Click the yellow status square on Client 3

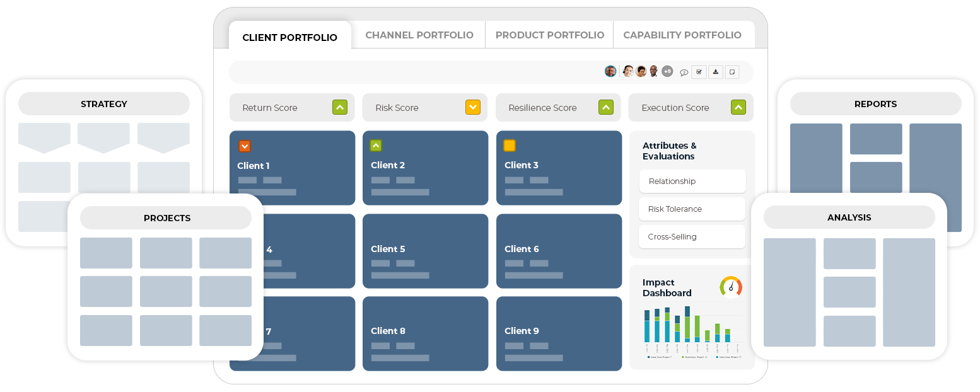tap(510, 146)
